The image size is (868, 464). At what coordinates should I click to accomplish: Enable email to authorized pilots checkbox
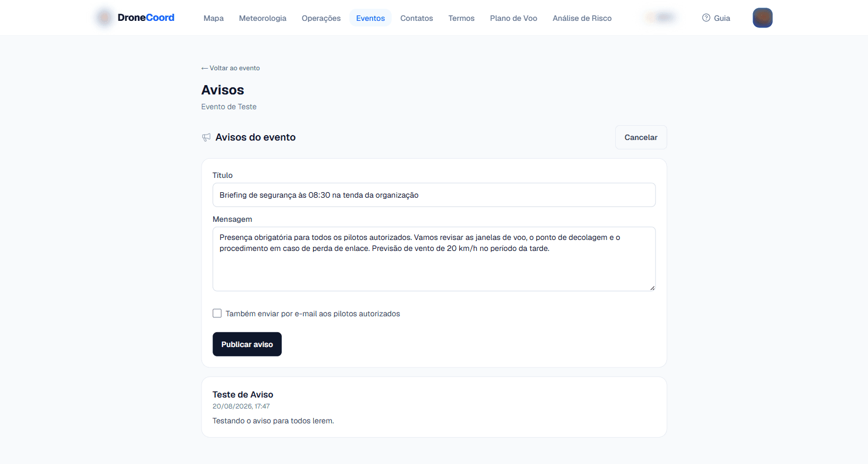coord(217,314)
